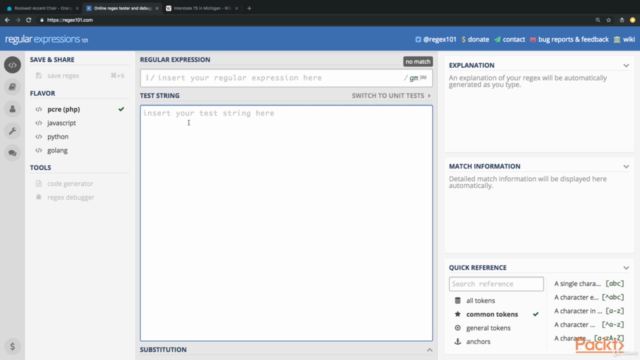Click the browser forward arrow

click(x=18, y=20)
